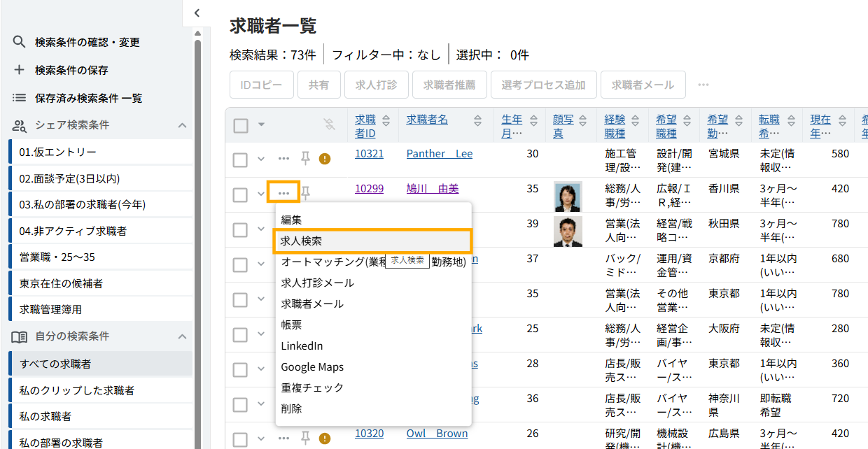Open the three-dot menu for Owl Brown row
The height and width of the screenshot is (449, 868).
283,438
